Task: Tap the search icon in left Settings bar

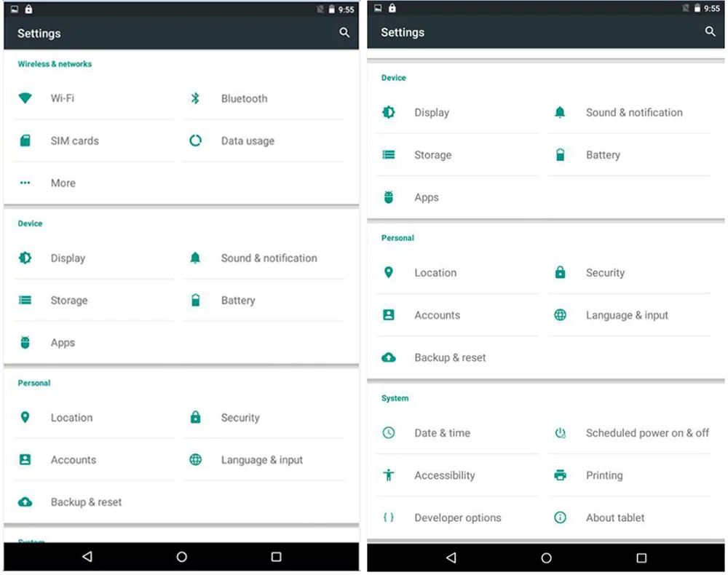Action: [344, 33]
